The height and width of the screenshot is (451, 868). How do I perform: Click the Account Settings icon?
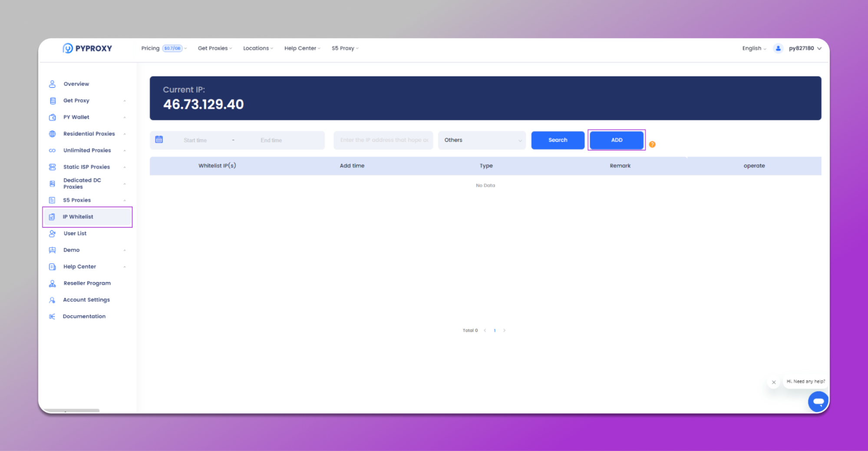point(52,300)
